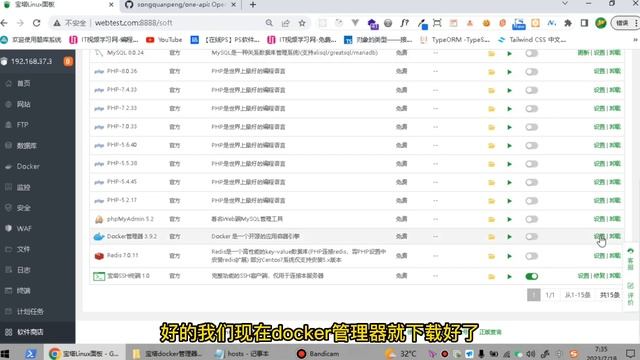This screenshot has height=360, width=640.
Task: Open 评价 floating side button
Action: (x=631, y=293)
